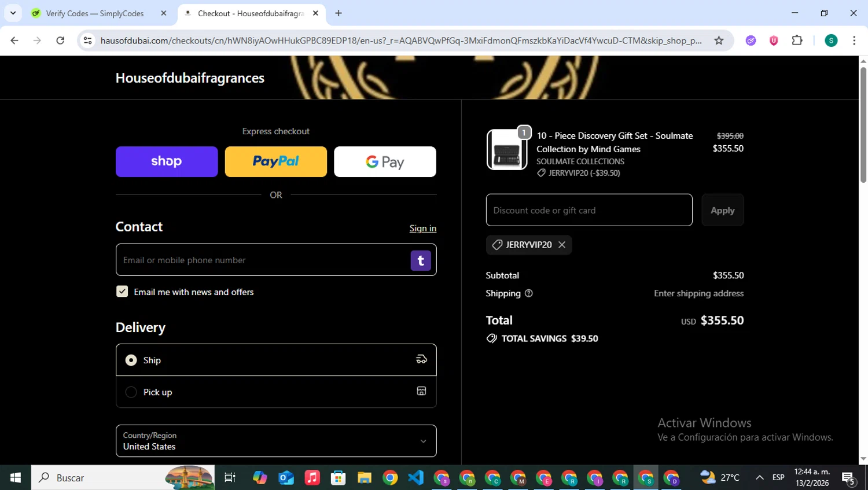The image size is (868, 490).
Task: Open a new browser tab
Action: point(339,13)
